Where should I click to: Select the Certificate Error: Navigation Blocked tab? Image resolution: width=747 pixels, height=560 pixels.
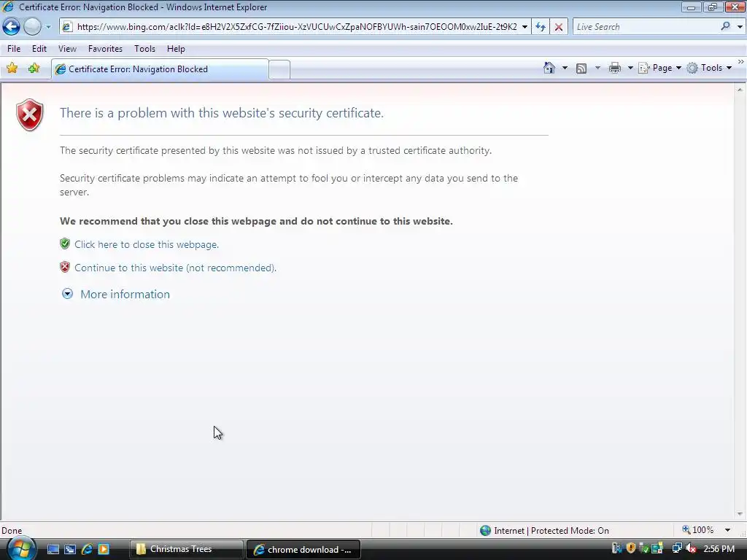(x=160, y=69)
